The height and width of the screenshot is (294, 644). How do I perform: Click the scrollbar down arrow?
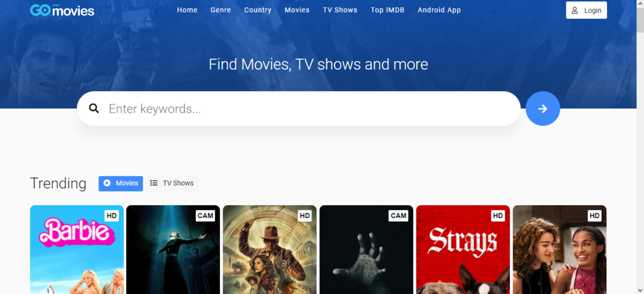(640, 290)
